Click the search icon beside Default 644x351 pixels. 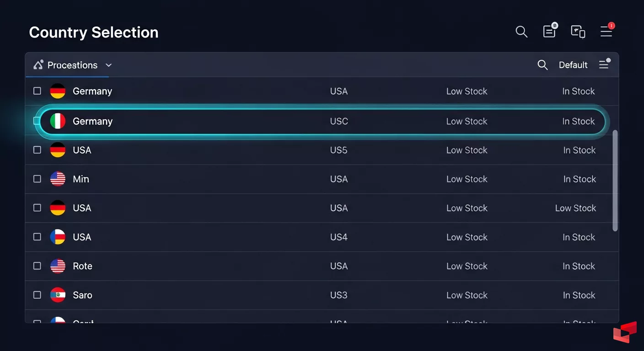[542, 65]
